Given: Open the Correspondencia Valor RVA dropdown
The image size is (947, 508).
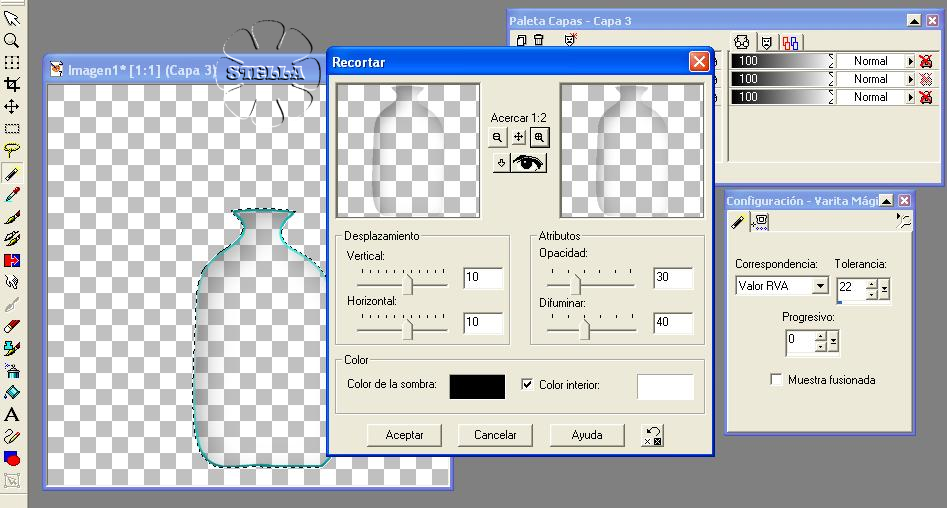Looking at the screenshot, I should pos(820,286).
